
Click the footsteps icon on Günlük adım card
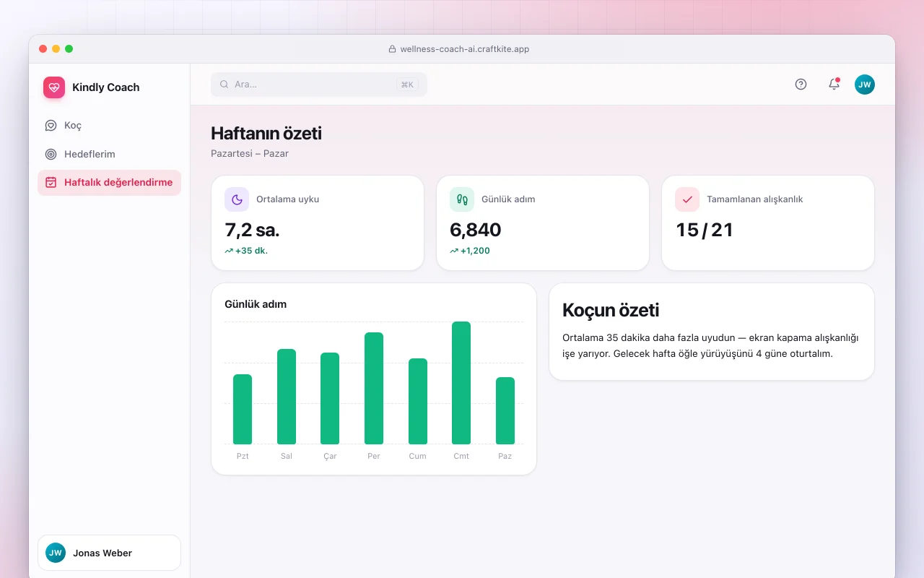(462, 199)
